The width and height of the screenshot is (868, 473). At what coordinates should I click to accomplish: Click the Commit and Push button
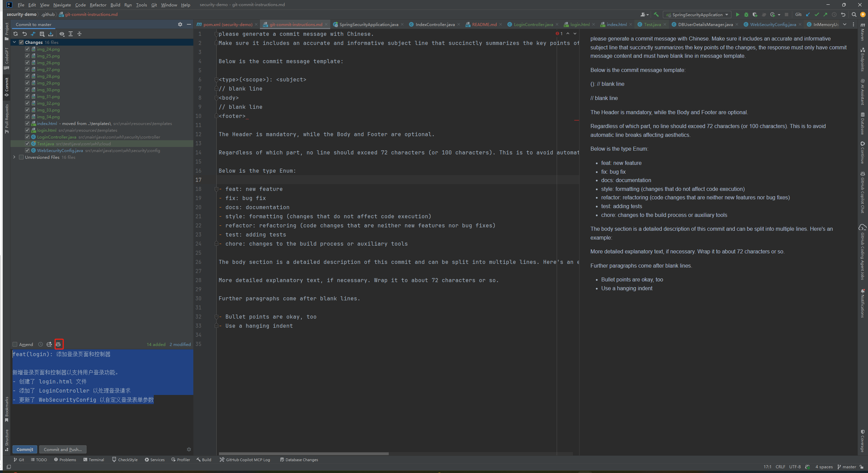point(63,449)
